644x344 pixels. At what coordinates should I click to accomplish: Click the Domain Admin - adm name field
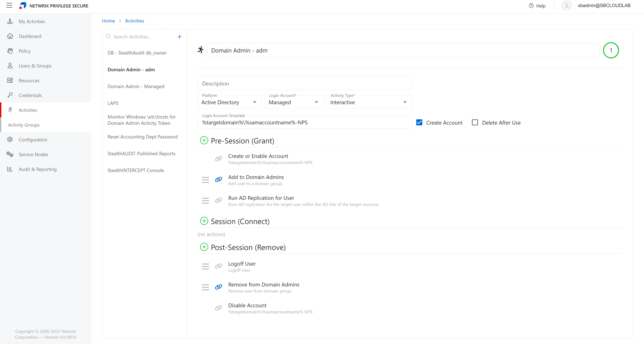tap(403, 50)
